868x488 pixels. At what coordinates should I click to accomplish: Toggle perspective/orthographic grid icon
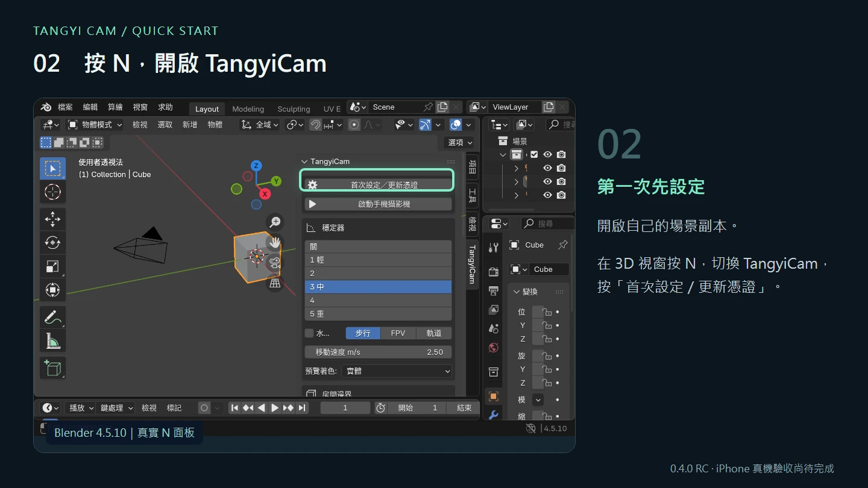tap(275, 283)
